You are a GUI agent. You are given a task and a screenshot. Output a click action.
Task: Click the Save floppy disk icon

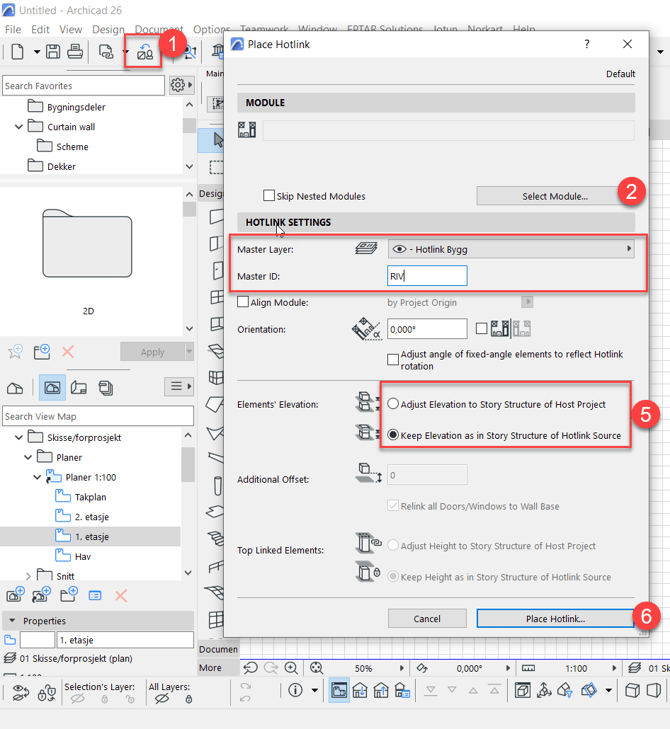pyautogui.click(x=53, y=51)
